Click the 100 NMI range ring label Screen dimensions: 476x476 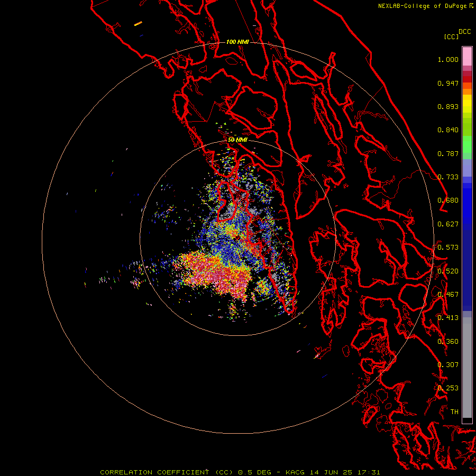pos(237,42)
